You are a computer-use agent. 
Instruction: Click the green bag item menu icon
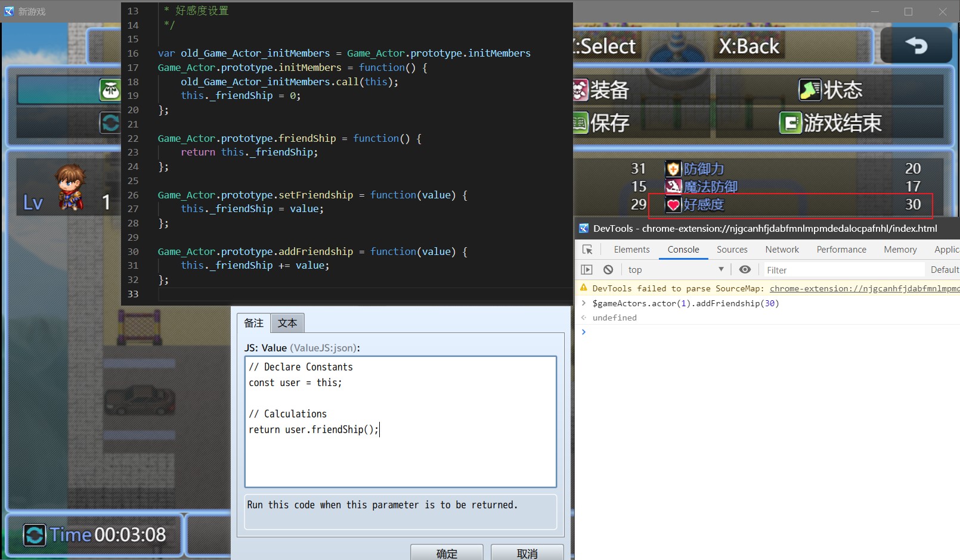110,90
